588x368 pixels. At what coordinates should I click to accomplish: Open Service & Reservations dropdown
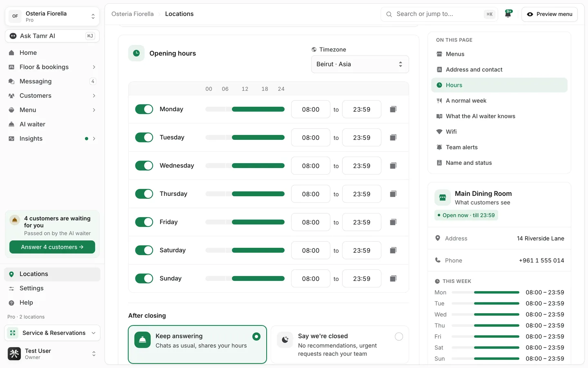click(x=52, y=333)
